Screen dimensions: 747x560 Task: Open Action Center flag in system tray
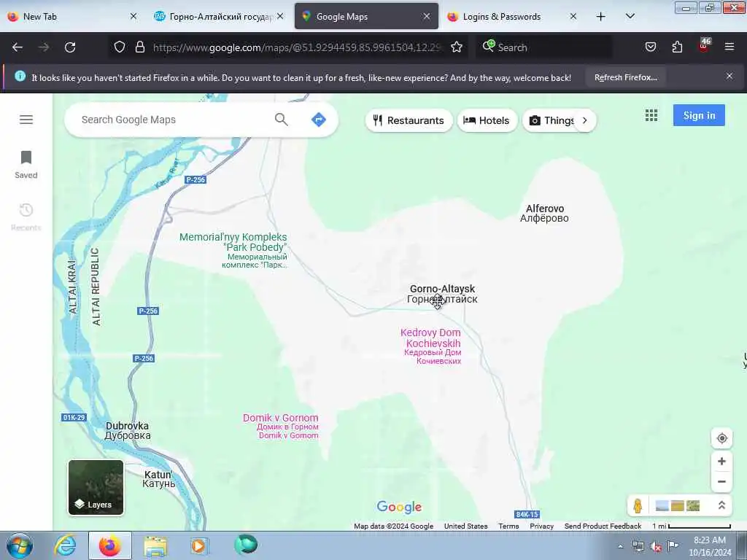pos(673,545)
